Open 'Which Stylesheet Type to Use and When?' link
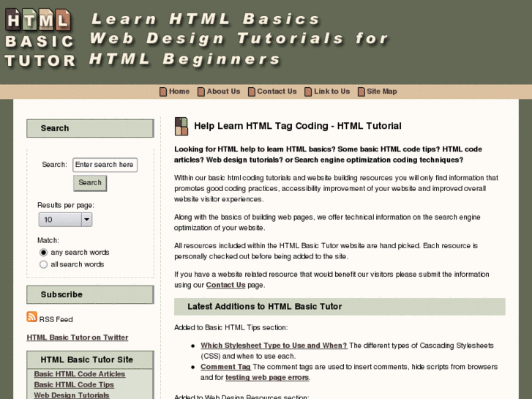Screen dimensions: 532x399 click(x=274, y=346)
